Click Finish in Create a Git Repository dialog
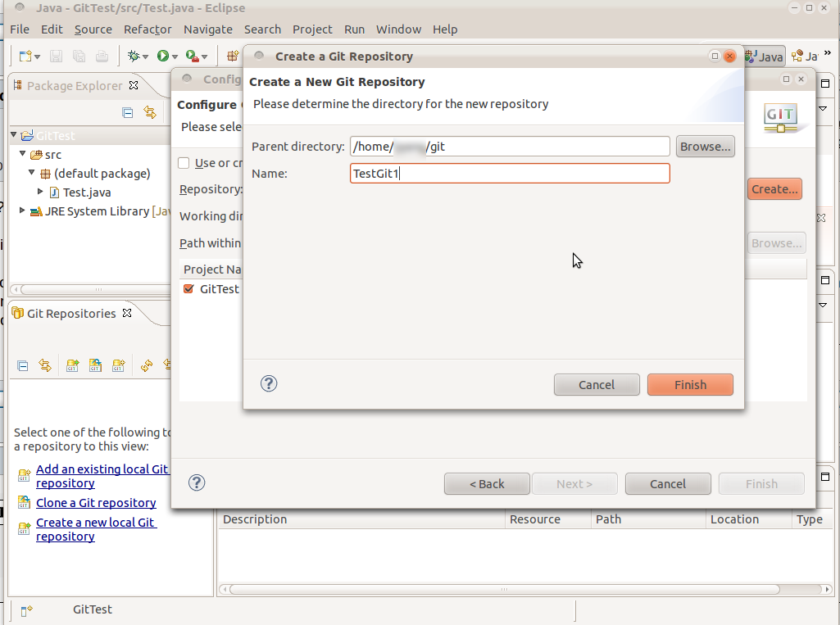 690,384
